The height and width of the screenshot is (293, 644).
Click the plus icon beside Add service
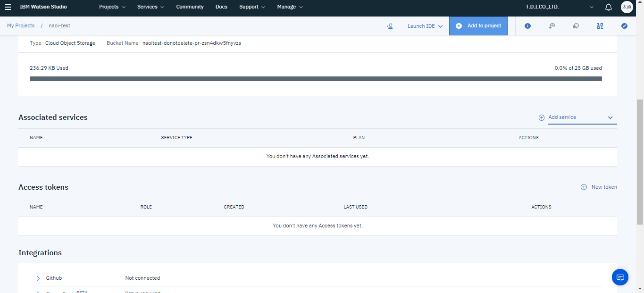click(542, 117)
